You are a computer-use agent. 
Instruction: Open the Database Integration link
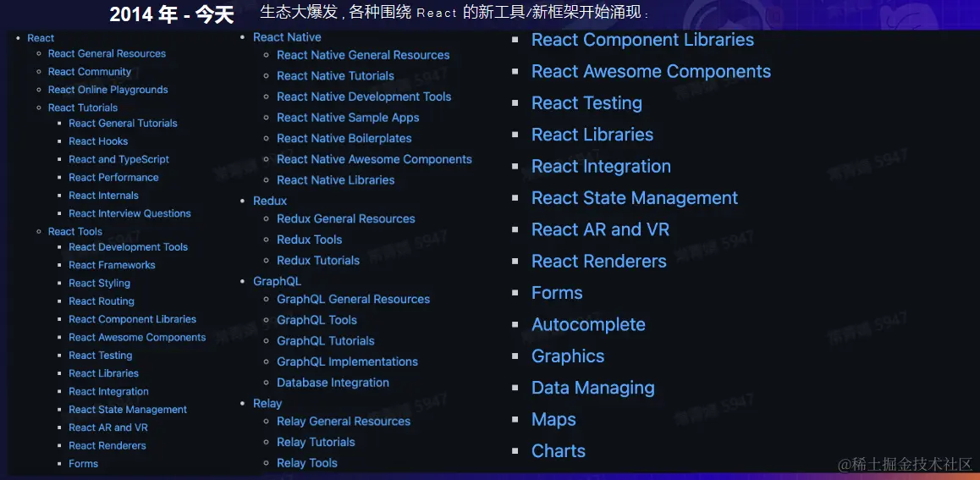(x=333, y=383)
